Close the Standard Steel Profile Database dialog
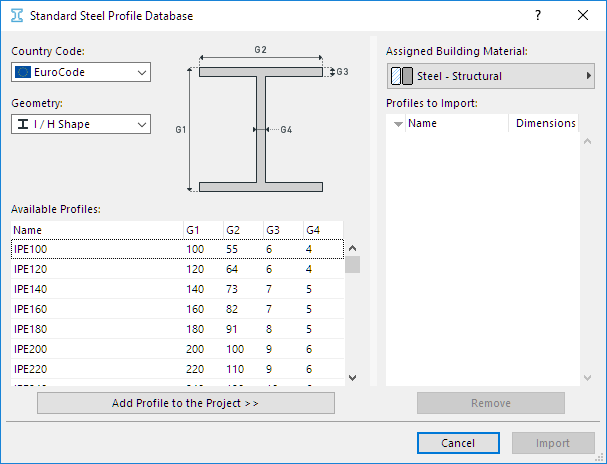607x464 pixels. tap(583, 16)
